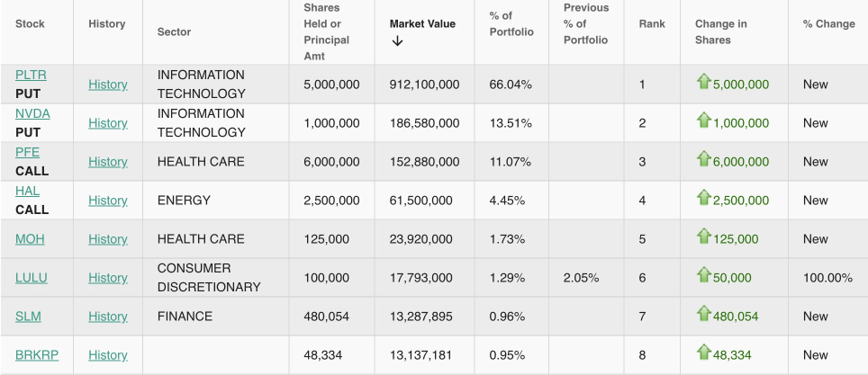Click the green arrow beside 480,054 SLM change
This screenshot has height=375, width=868.
pos(703,315)
